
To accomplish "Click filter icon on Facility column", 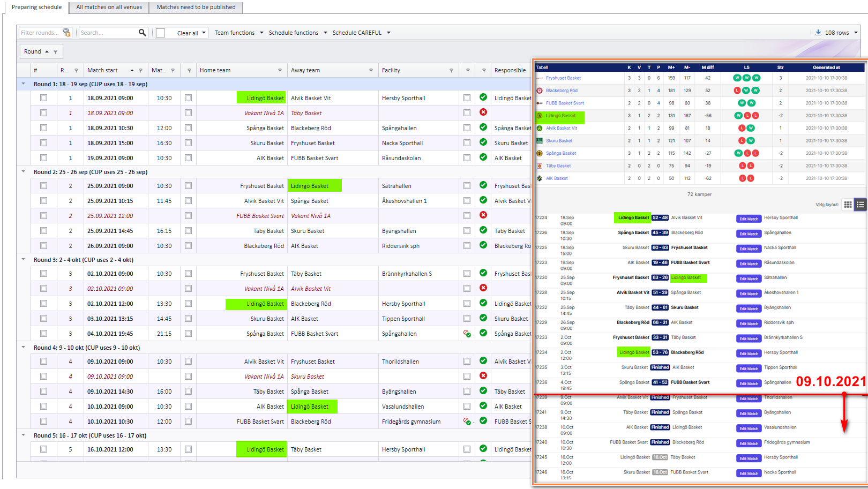I will (x=451, y=71).
